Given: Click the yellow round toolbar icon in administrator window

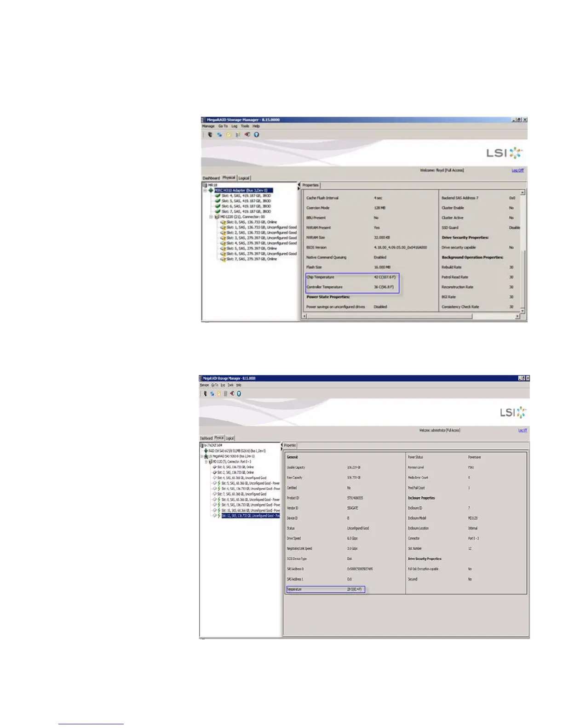Looking at the screenshot, I should [219, 393].
